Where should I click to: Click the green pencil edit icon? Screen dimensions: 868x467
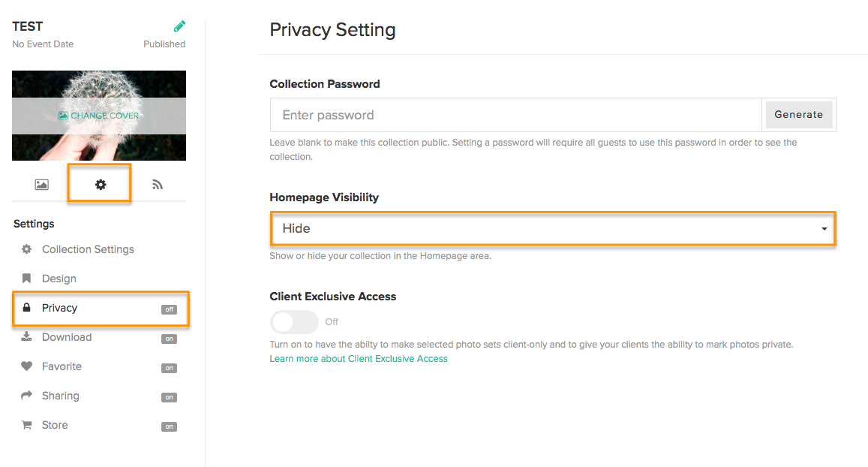tap(179, 26)
